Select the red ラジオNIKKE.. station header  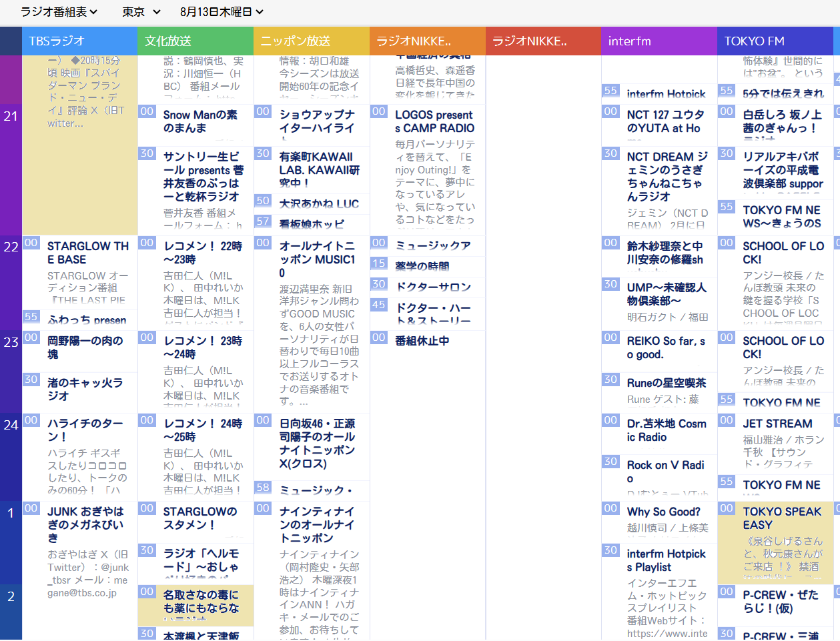(544, 41)
